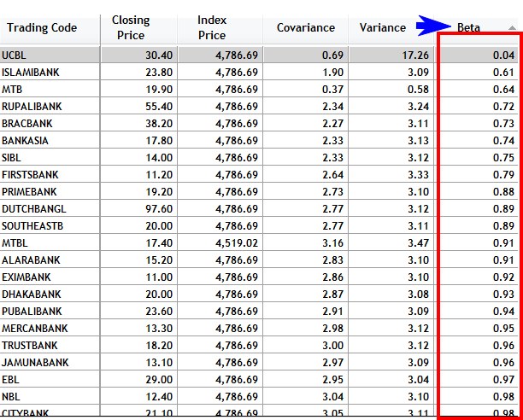Toggle the Beta column sort arrow
Image resolution: width=523 pixels, height=420 pixels.
[x=512, y=28]
